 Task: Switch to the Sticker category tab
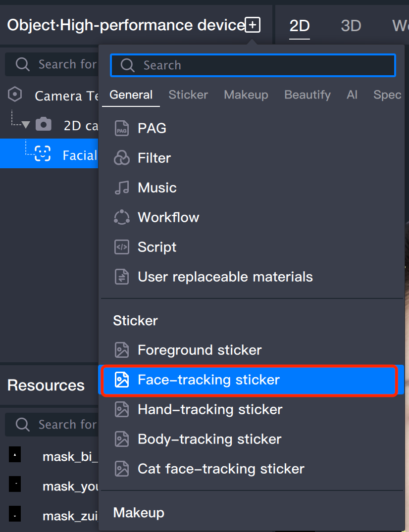[x=188, y=95]
